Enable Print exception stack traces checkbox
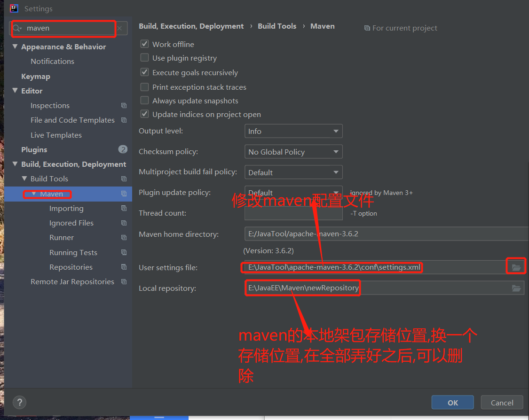Image resolution: width=529 pixels, height=420 pixels. tap(144, 87)
